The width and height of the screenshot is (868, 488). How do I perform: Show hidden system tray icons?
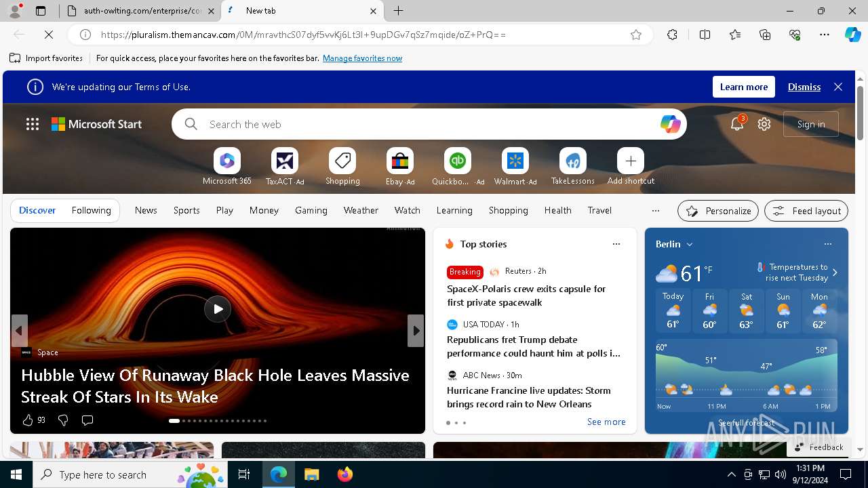point(731,474)
